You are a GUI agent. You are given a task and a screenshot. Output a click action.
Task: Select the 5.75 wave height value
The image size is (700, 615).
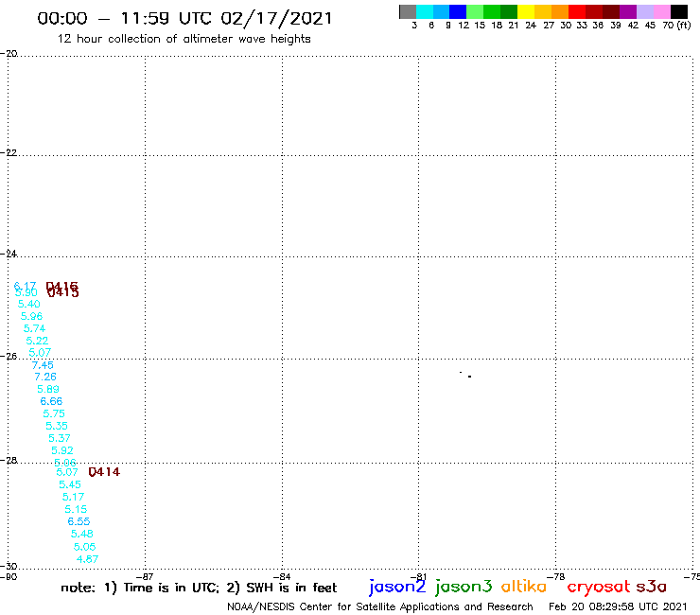tap(54, 413)
